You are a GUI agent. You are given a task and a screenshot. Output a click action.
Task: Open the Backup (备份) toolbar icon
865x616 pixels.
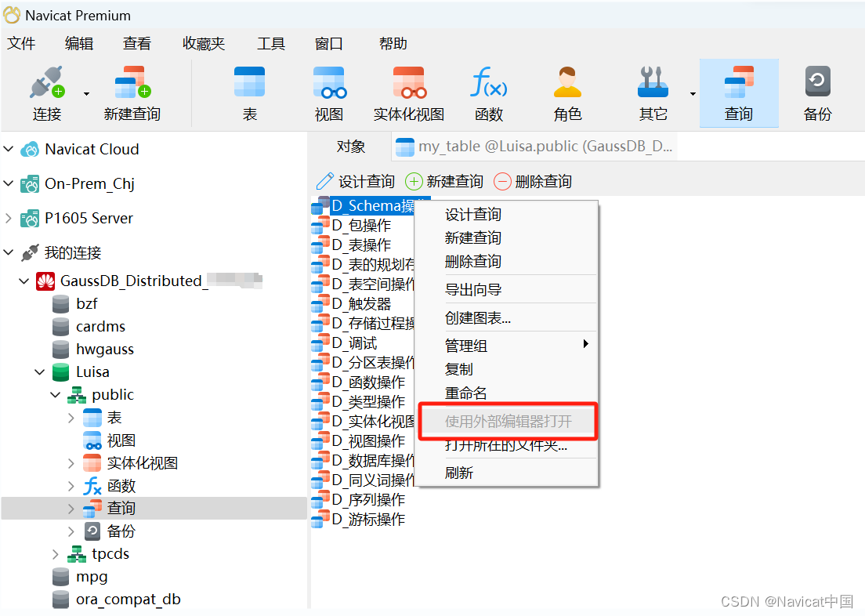817,82
